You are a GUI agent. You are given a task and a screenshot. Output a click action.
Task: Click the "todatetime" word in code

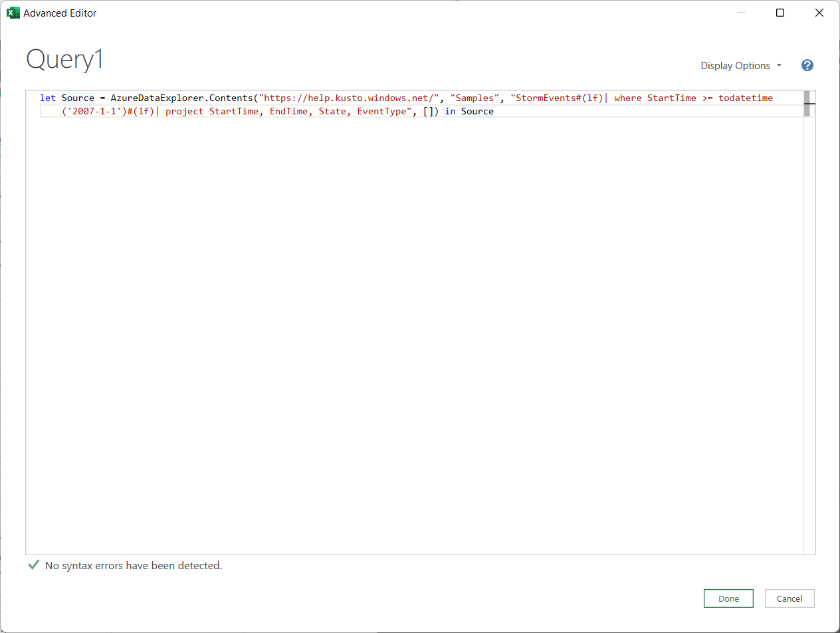746,98
